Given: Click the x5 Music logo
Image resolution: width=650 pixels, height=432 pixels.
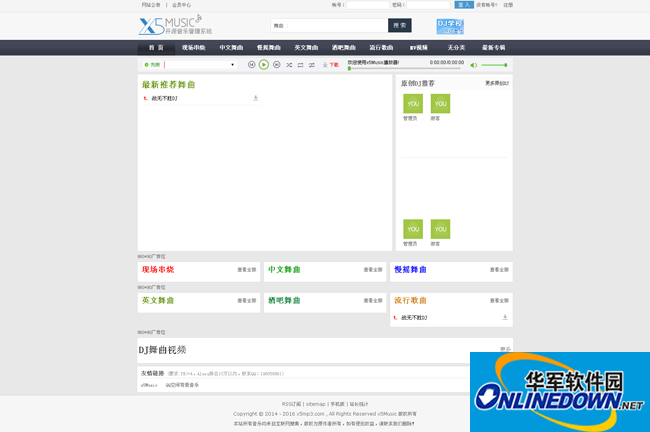Looking at the screenshot, I should [x=175, y=25].
